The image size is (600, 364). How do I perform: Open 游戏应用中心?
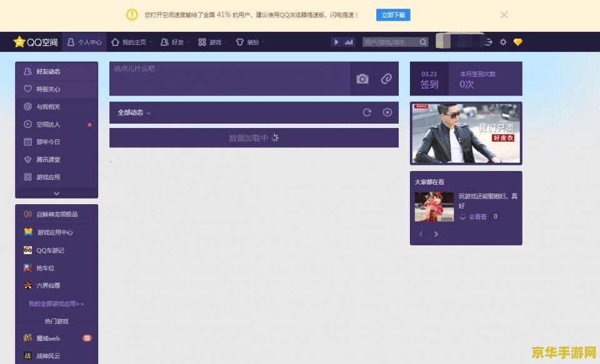coord(57,232)
